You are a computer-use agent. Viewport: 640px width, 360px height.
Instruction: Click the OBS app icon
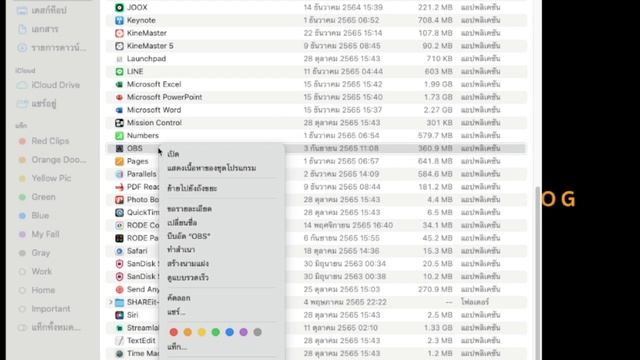[x=119, y=148]
